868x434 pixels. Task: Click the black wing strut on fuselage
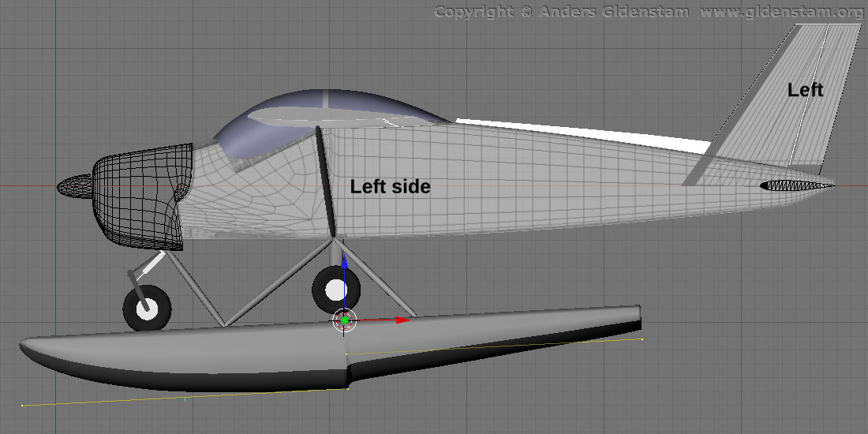point(325,181)
